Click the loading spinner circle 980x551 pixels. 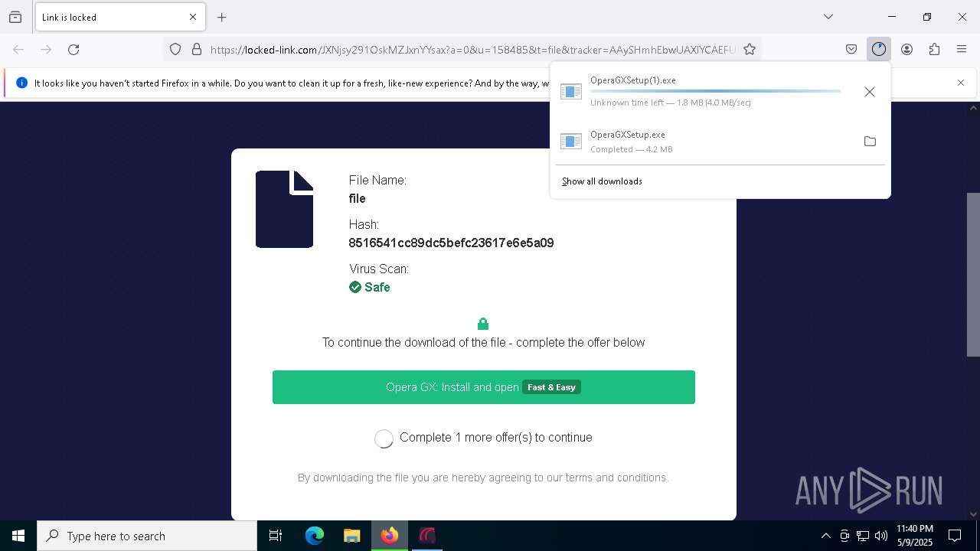pos(384,439)
